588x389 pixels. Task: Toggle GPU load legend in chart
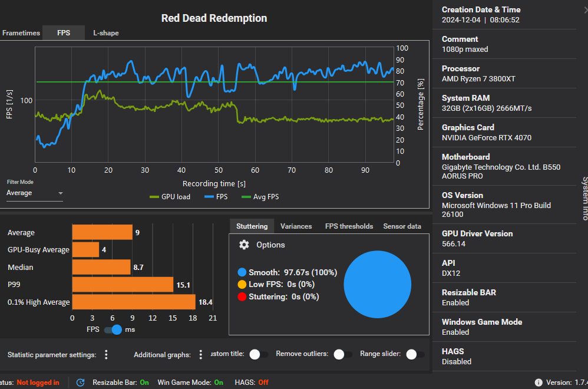[x=170, y=197]
